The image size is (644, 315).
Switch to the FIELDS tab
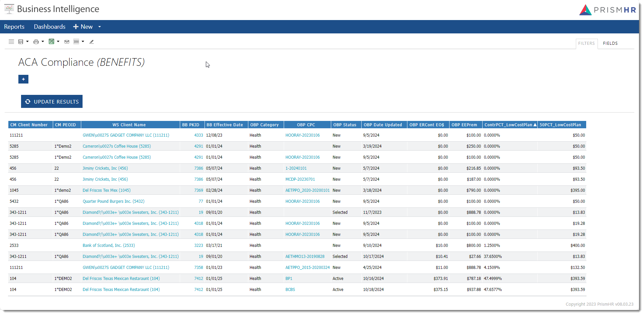click(x=610, y=43)
